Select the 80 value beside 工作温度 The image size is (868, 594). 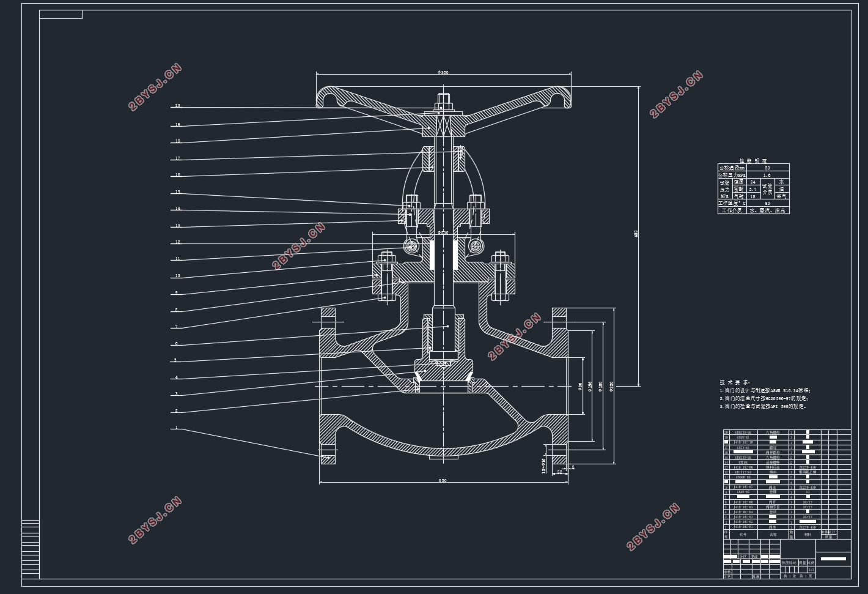coord(768,203)
